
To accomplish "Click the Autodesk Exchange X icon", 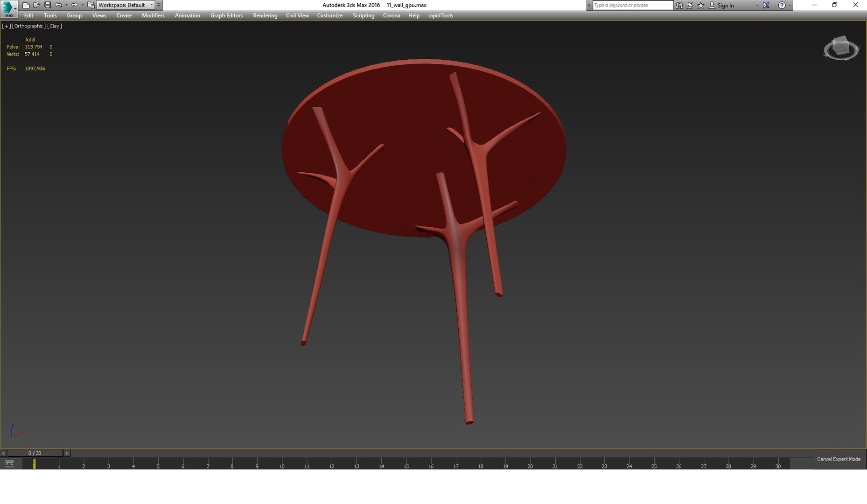I will [766, 5].
